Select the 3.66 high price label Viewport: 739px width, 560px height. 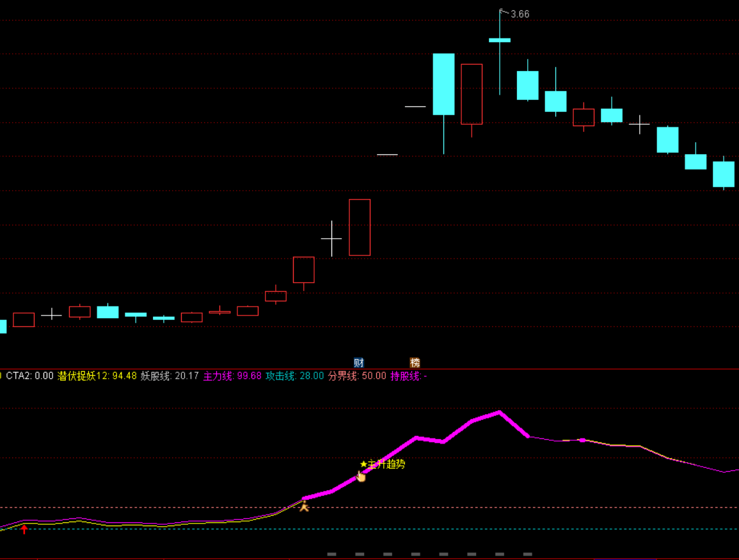coord(520,14)
